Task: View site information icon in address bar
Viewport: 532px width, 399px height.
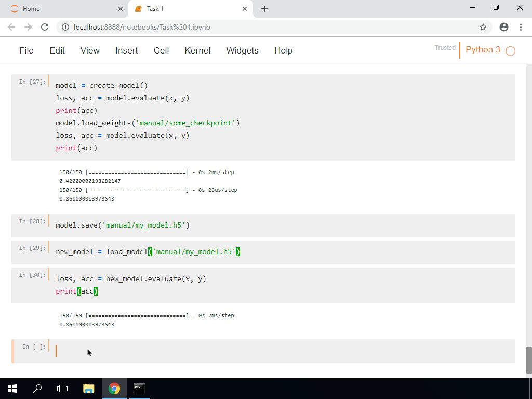Action: coord(65,27)
